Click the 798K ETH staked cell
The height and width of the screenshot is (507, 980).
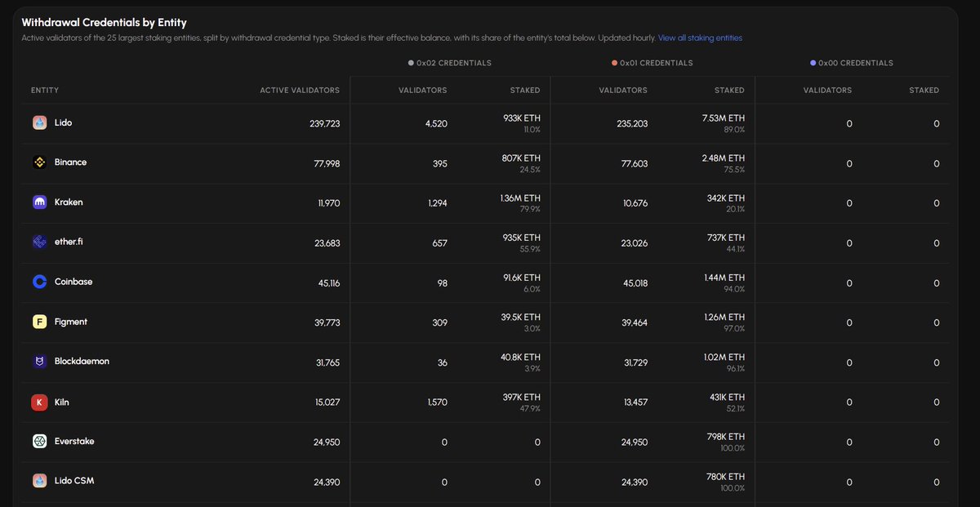coord(726,437)
